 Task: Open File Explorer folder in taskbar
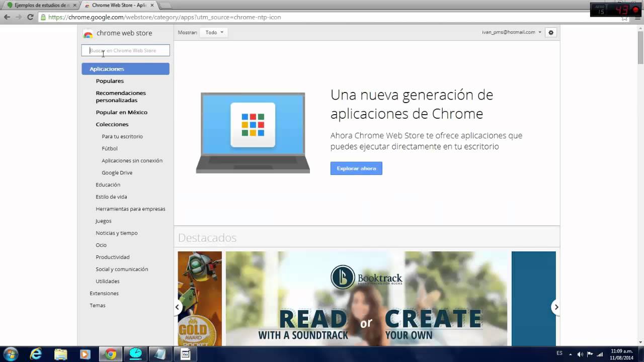(60, 354)
